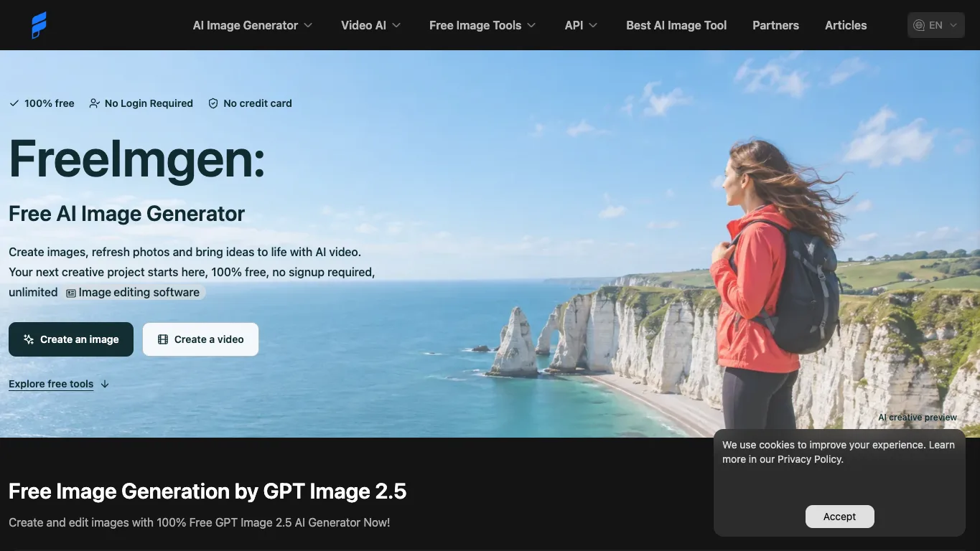Click the Free Image Generation by GPT Image 2.5 heading
Screen dimensions: 980x551
coord(207,491)
